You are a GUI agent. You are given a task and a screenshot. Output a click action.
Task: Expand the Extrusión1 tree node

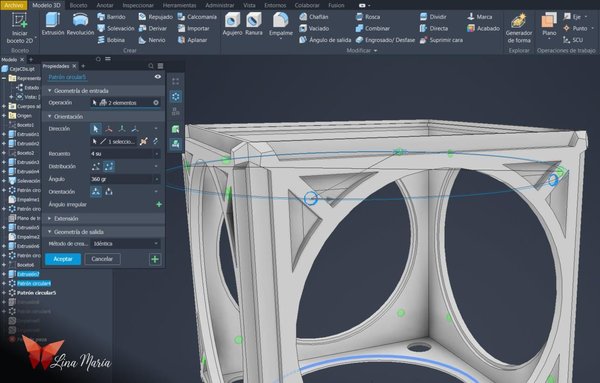coord(4,134)
